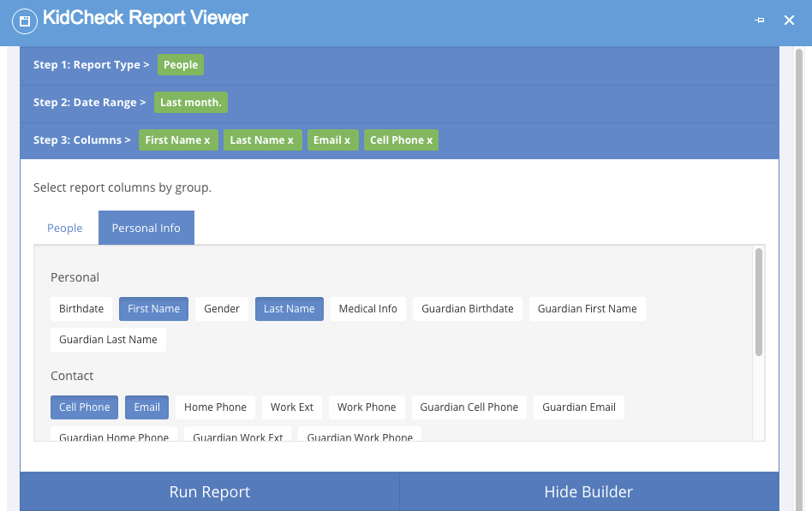Remove the Email x column tag
Viewport: 812px width, 511px height.
pos(332,140)
